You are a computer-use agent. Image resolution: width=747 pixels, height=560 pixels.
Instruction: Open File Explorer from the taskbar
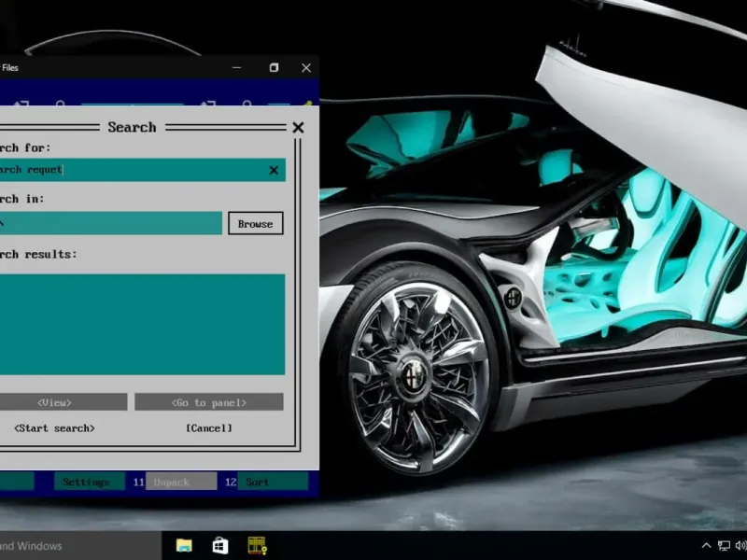[184, 545]
